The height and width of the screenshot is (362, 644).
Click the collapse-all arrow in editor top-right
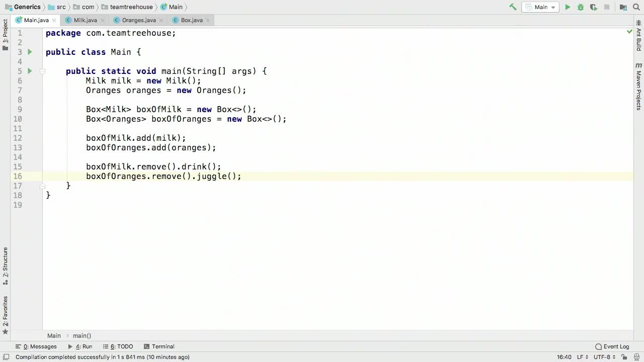click(629, 31)
